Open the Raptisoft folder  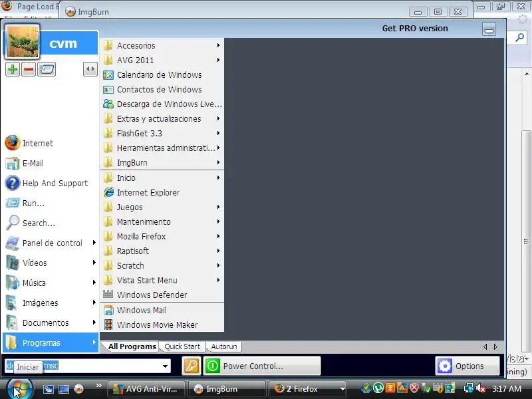click(x=162, y=251)
